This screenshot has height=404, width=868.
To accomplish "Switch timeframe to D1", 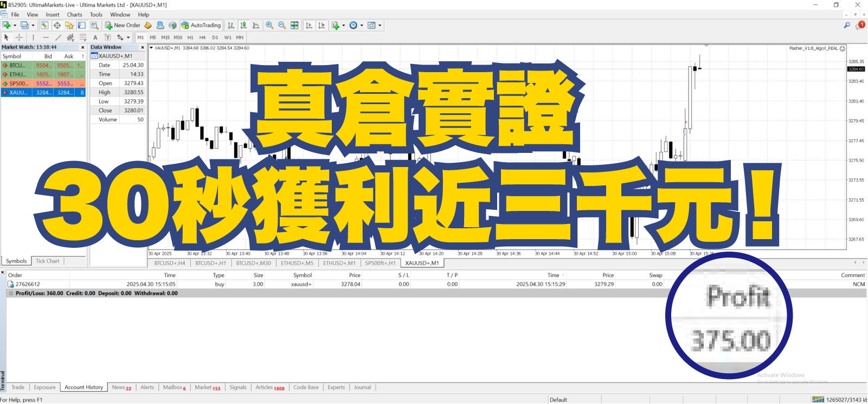I will (x=215, y=37).
